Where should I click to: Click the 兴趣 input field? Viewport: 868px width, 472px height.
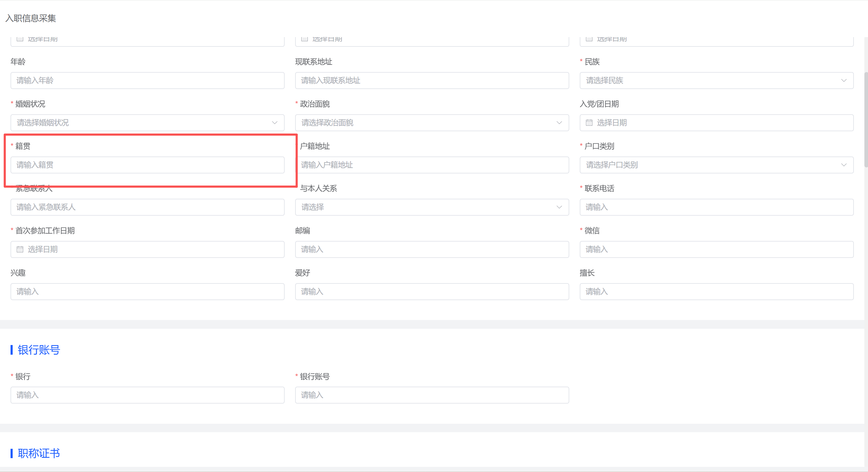point(147,291)
